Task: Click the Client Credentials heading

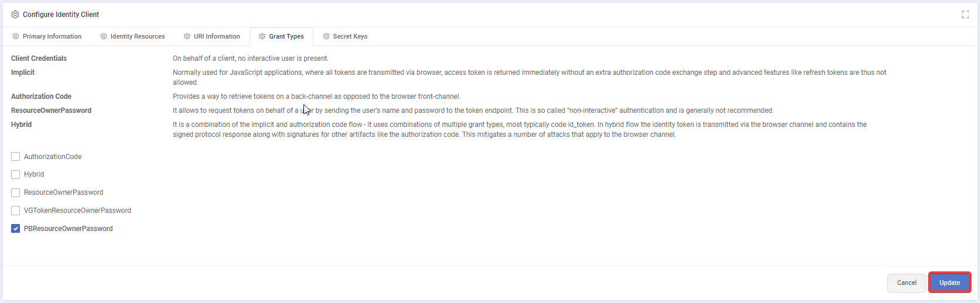Action: click(x=39, y=58)
